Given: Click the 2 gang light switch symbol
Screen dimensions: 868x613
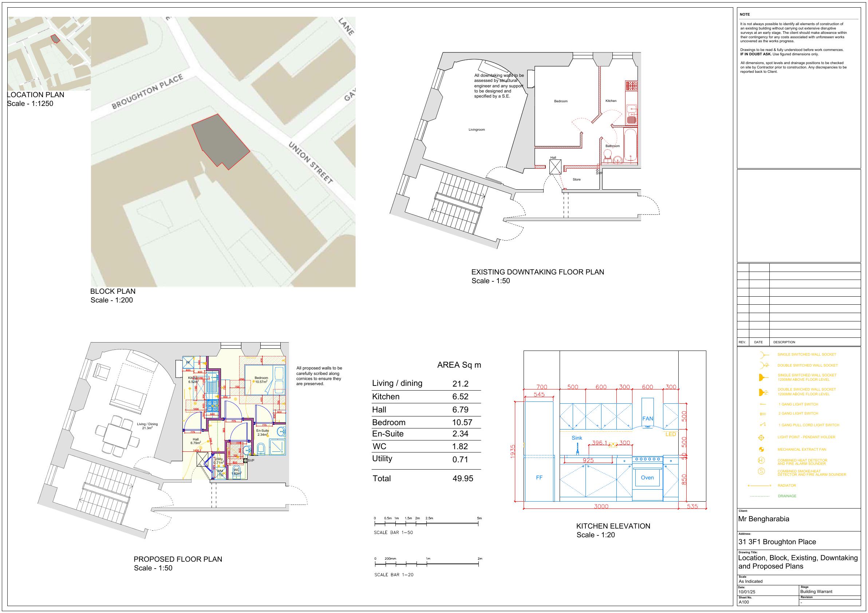Looking at the screenshot, I should pyautogui.click(x=762, y=414).
